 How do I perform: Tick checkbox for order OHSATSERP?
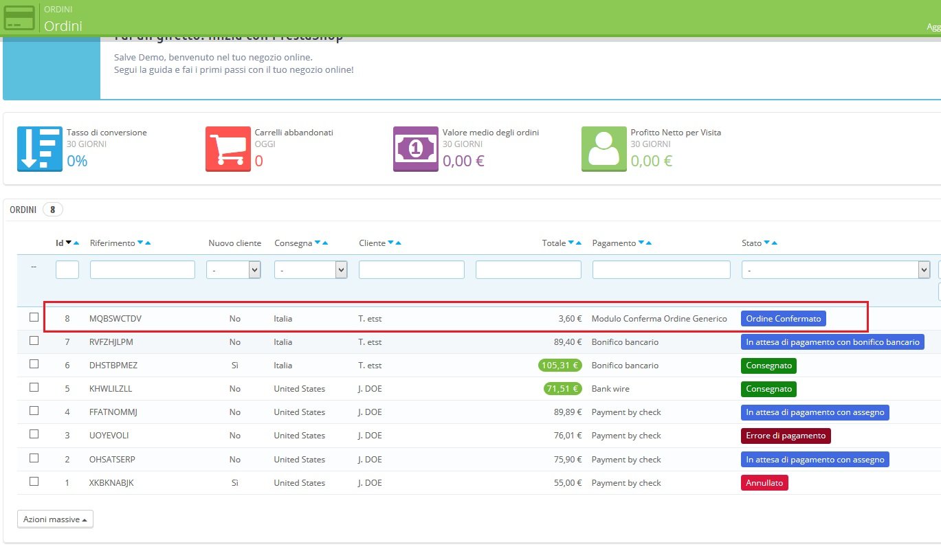(34, 458)
